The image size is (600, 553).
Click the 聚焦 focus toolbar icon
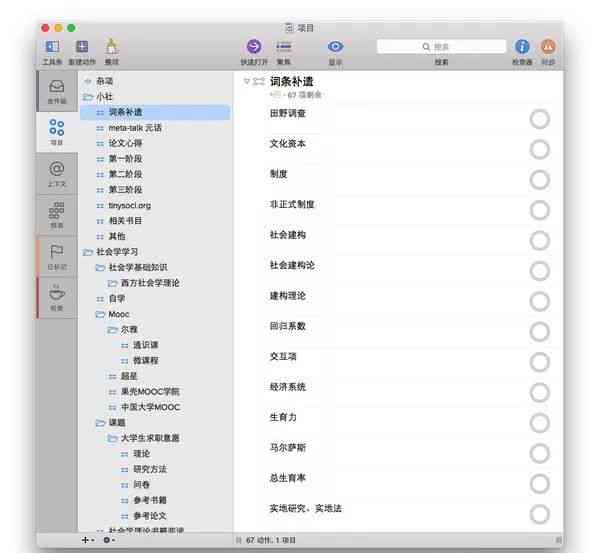(284, 47)
